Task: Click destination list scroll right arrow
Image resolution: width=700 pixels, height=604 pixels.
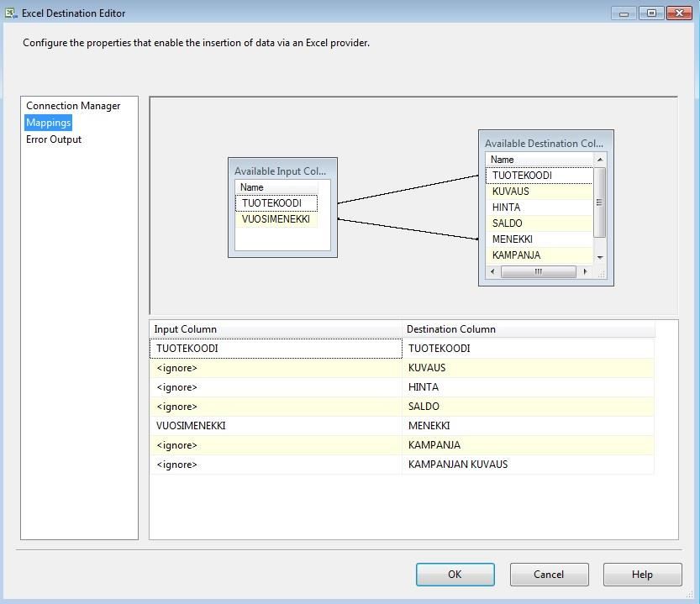Action: [585, 271]
